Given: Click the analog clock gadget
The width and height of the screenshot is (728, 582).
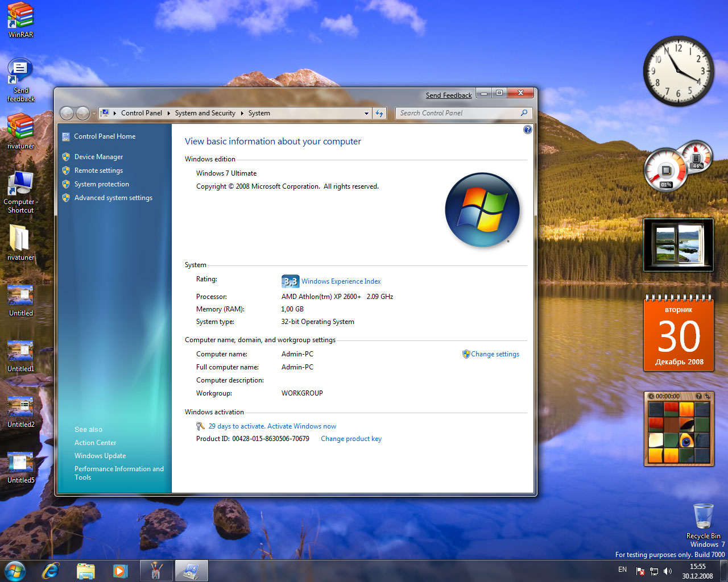Looking at the screenshot, I should click(x=679, y=71).
